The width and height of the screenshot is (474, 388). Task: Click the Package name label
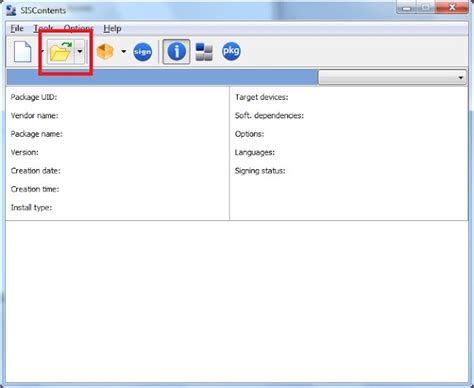(x=36, y=134)
